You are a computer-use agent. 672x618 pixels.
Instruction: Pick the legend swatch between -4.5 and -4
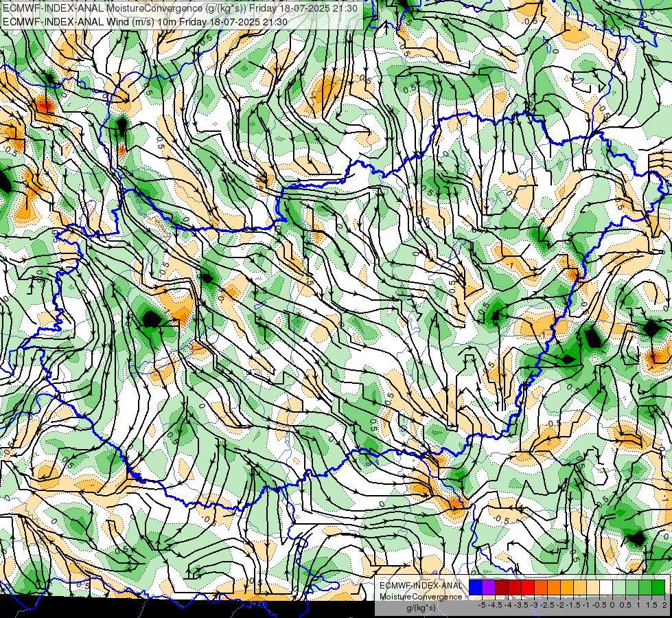pos(502,587)
